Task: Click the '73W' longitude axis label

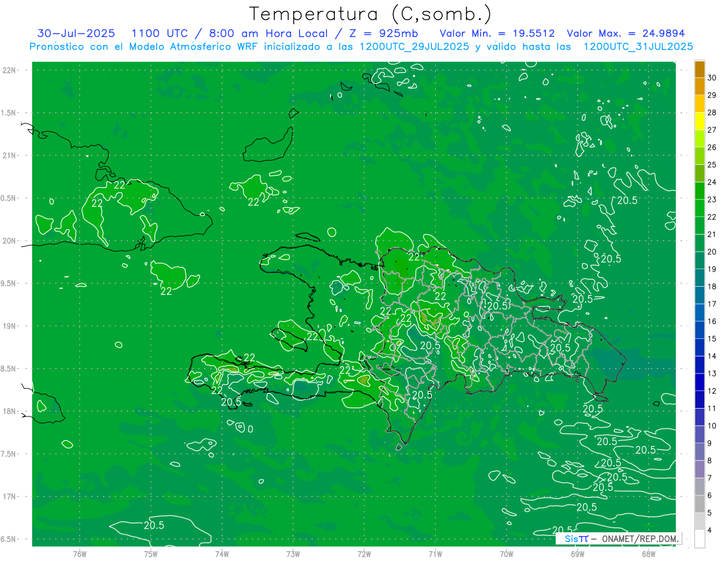Action: tap(293, 554)
